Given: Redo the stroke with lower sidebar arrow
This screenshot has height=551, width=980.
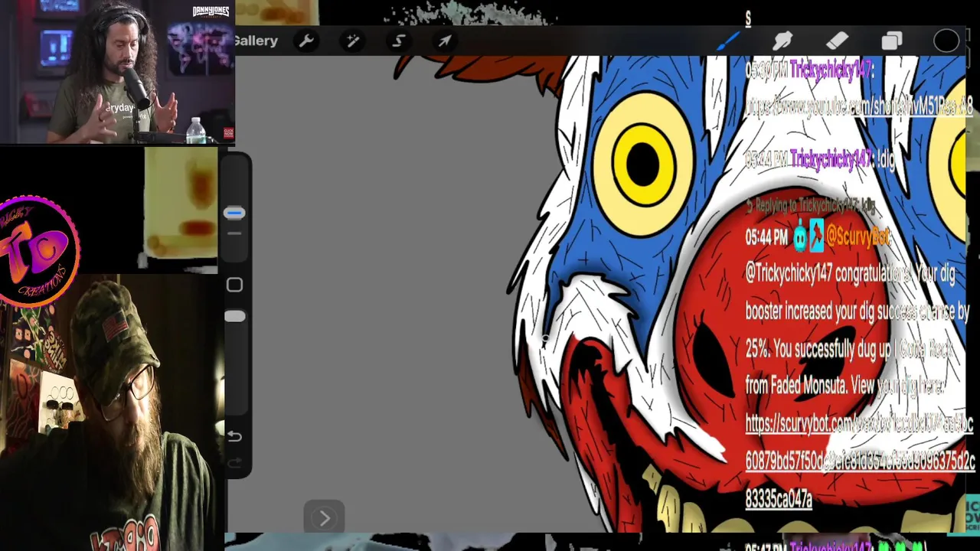Looking at the screenshot, I should [x=234, y=462].
